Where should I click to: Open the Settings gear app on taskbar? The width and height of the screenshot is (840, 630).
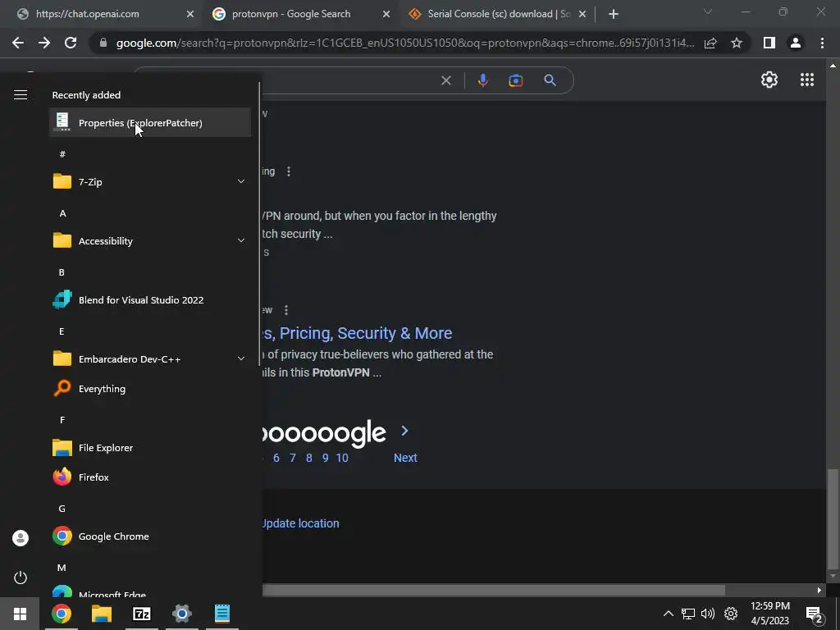[182, 614]
